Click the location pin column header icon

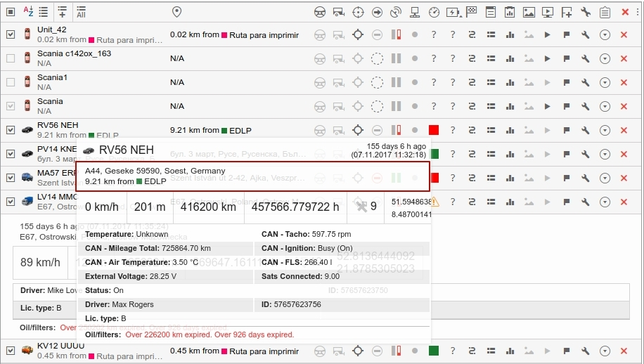tap(176, 11)
